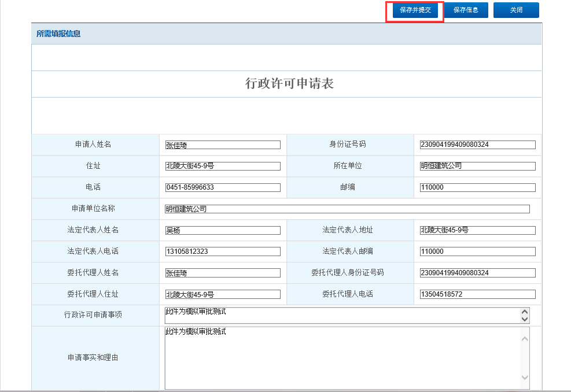Close the form with 关闭 button
This screenshot has height=392, width=571.
[516, 10]
